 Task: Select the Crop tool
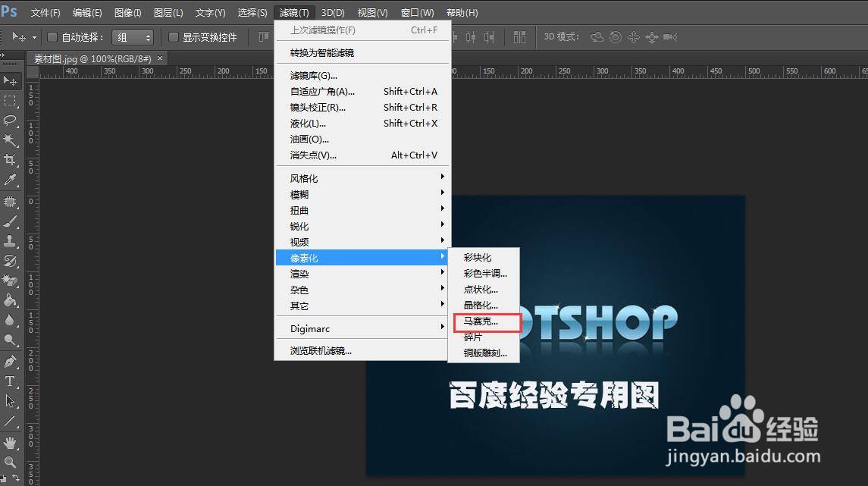pyautogui.click(x=11, y=160)
